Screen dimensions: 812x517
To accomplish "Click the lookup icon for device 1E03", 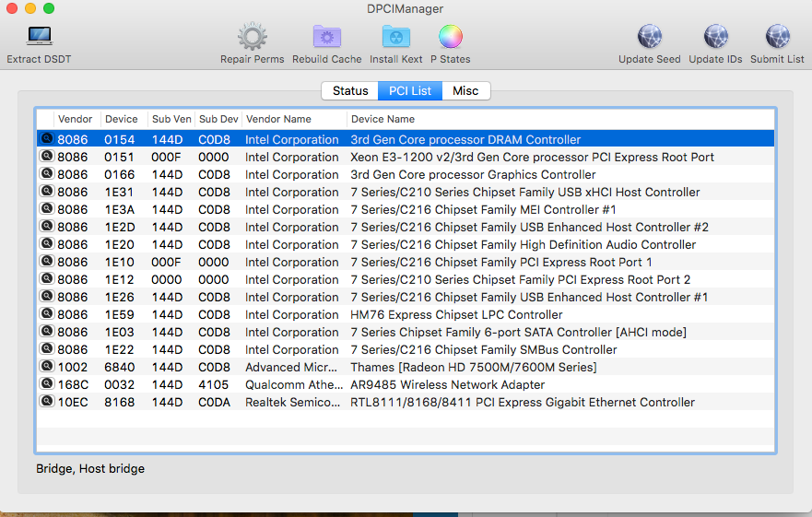I will [x=47, y=331].
